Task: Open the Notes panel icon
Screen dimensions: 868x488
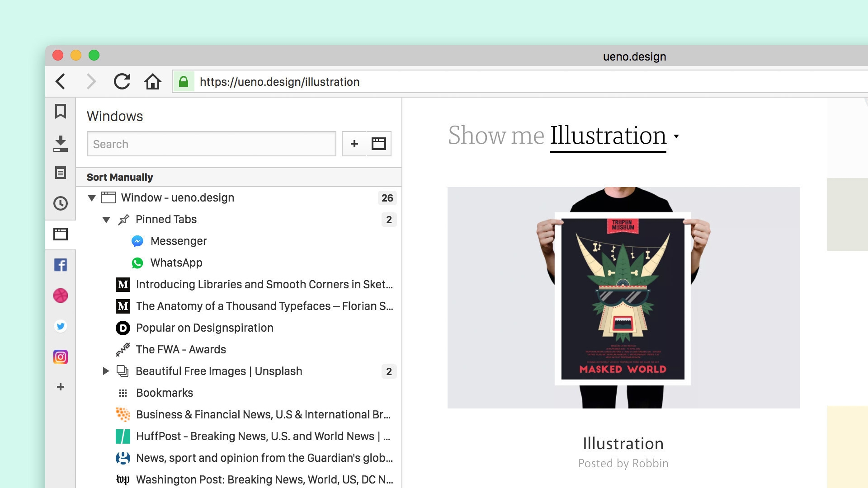Action: pos(61,173)
